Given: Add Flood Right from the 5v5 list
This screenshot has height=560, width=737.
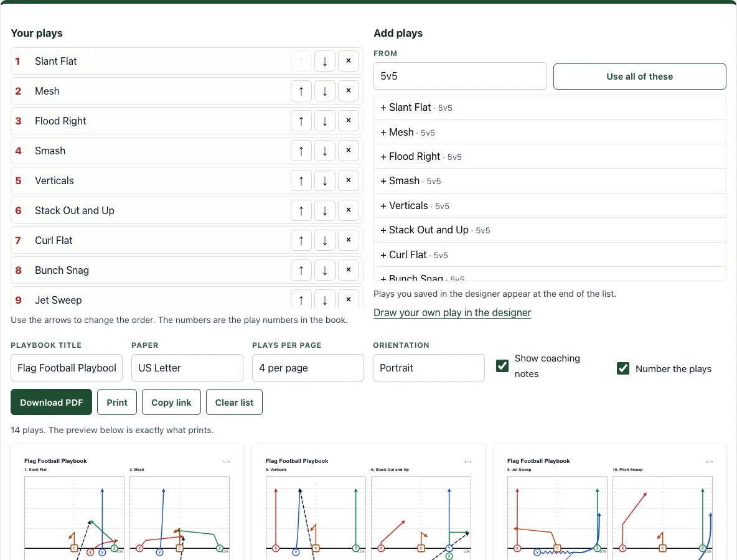Looking at the screenshot, I should pos(550,156).
